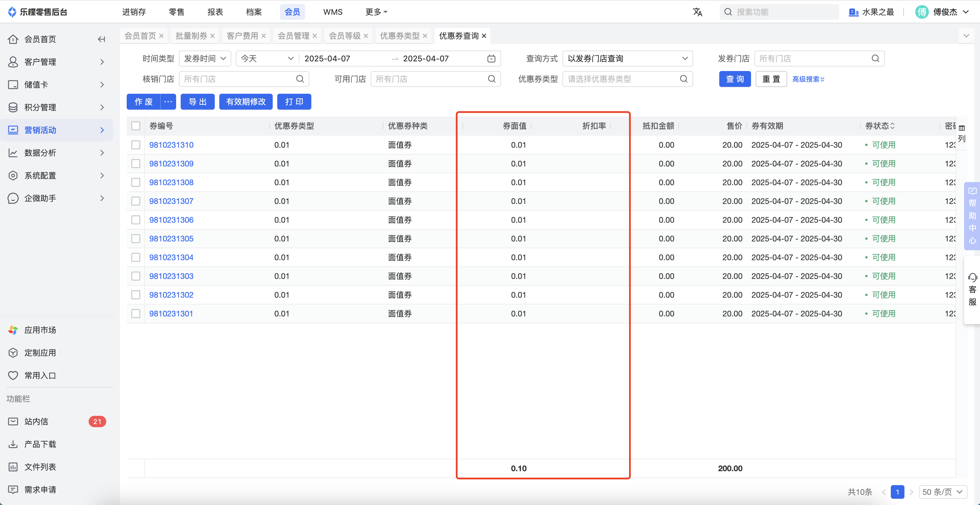Click the language translation icon
This screenshot has height=505, width=980.
pyautogui.click(x=697, y=12)
